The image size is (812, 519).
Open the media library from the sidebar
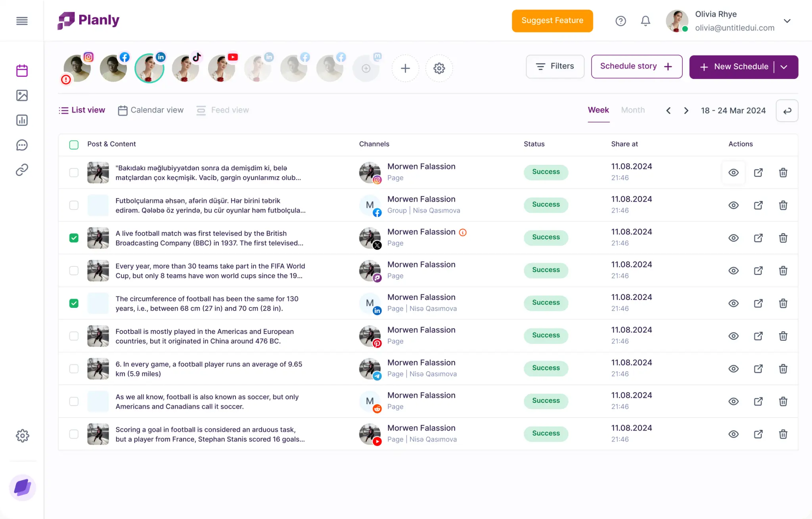coord(22,95)
